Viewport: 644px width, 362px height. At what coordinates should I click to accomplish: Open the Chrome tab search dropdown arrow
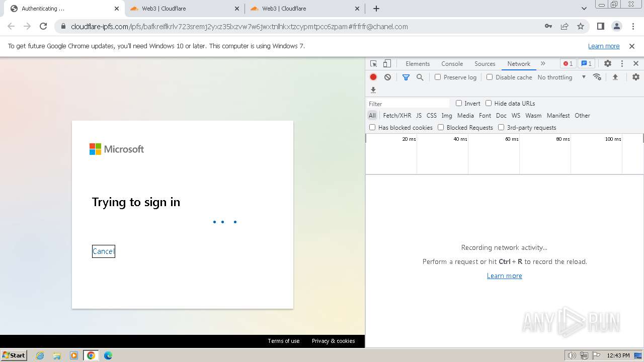[584, 9]
